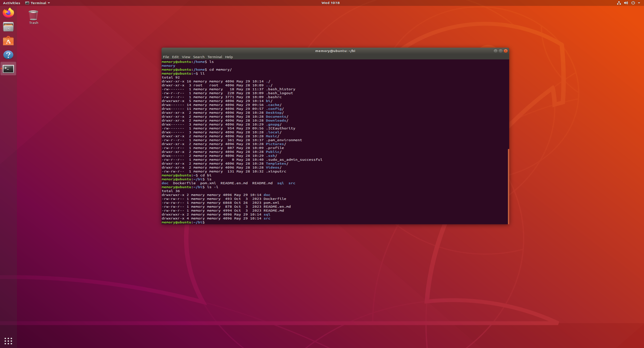Click the .config/ directory entry

tap(275, 109)
